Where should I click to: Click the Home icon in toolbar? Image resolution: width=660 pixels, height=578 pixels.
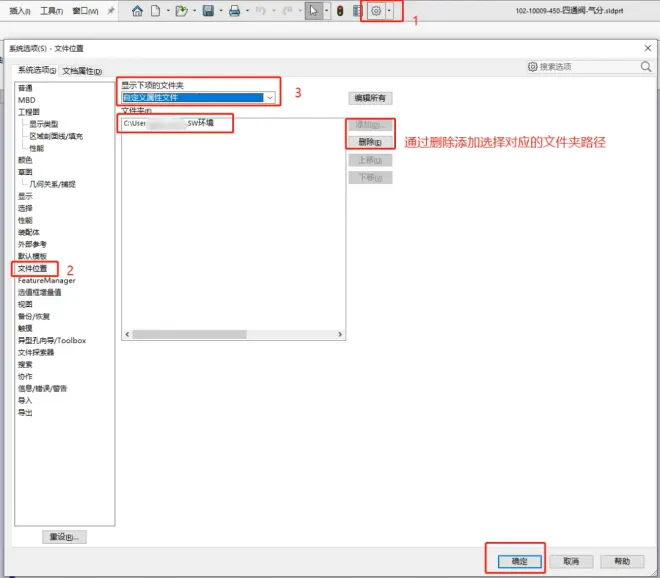(x=138, y=11)
